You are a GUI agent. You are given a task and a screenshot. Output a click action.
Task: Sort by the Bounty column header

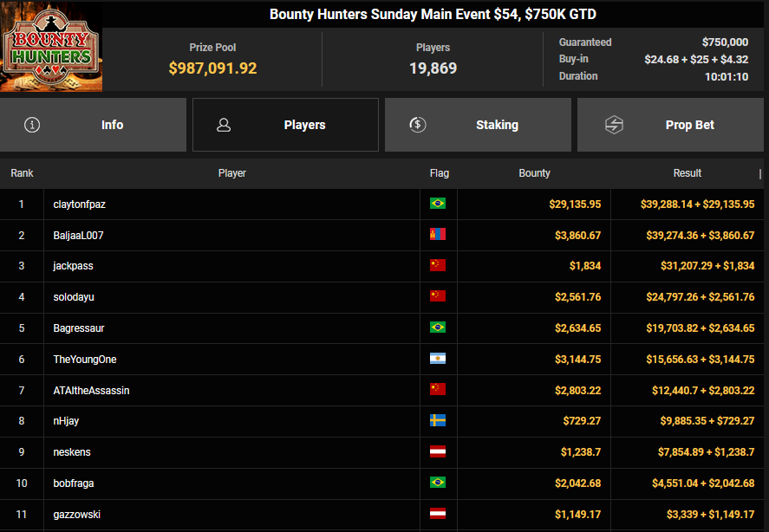[x=534, y=173]
